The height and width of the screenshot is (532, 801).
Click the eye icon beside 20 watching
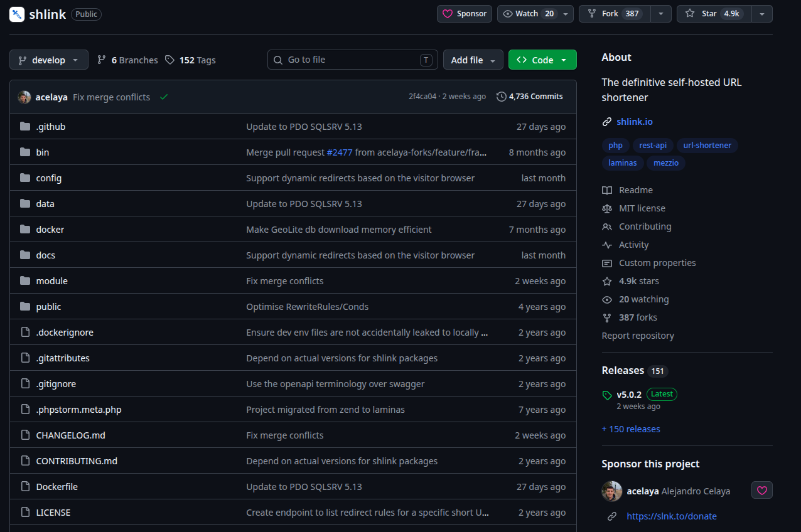(x=606, y=299)
